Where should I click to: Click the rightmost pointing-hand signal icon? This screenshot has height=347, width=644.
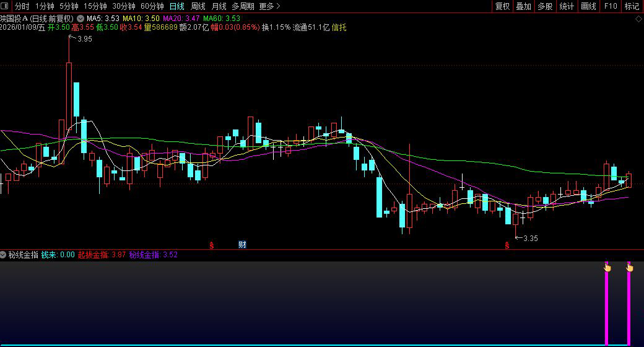coord(630,268)
